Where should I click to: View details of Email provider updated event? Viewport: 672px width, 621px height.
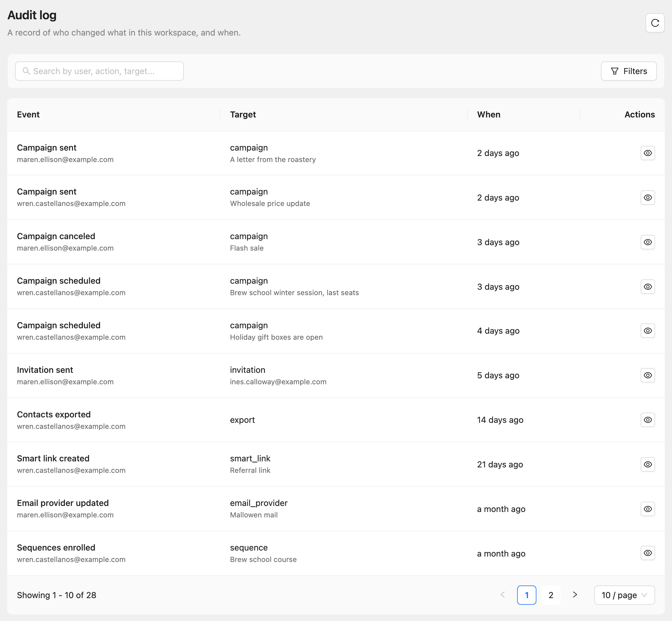pos(648,509)
